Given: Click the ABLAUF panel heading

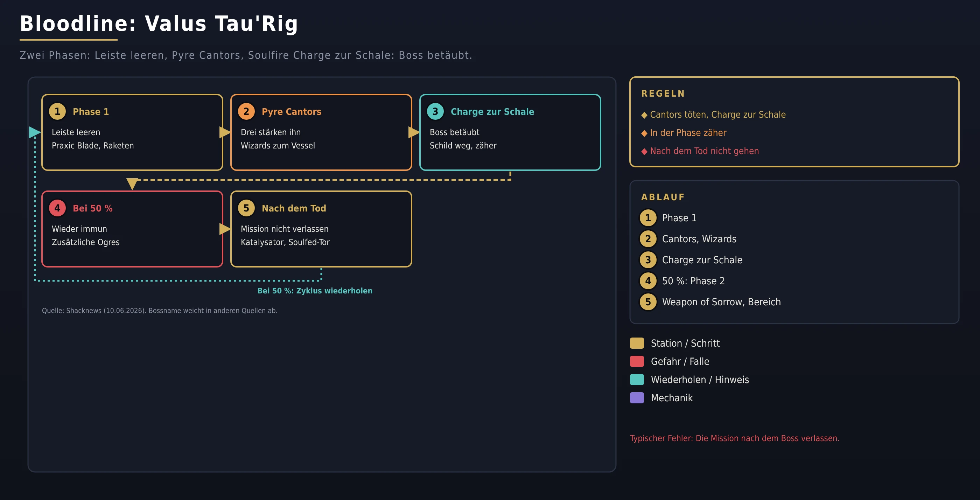Looking at the screenshot, I should pyautogui.click(x=663, y=197).
